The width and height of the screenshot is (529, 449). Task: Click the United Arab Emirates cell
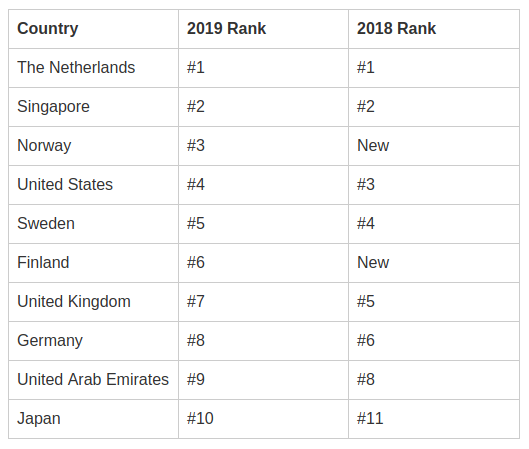tap(93, 380)
